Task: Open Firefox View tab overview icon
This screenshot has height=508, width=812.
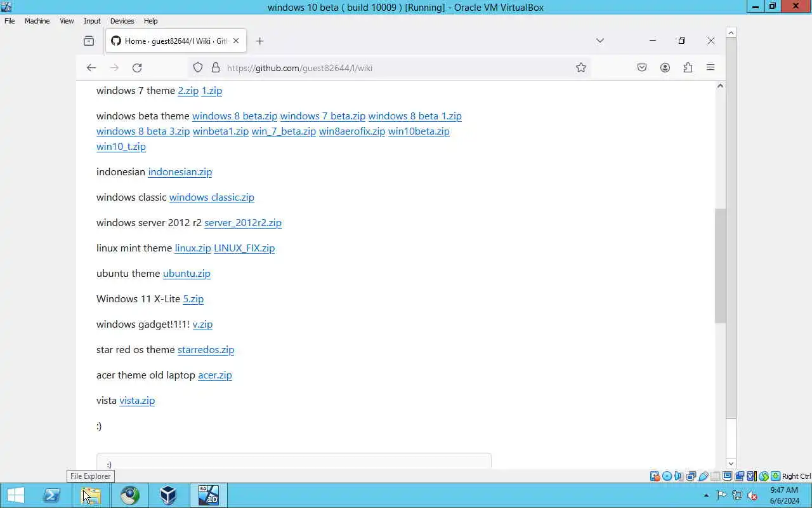Action: pos(89,41)
